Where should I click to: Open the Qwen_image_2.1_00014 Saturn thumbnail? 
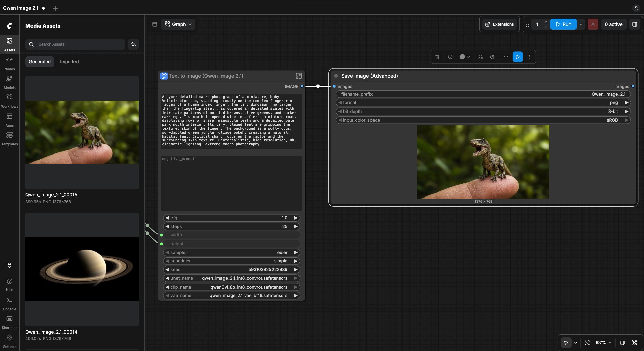point(82,269)
